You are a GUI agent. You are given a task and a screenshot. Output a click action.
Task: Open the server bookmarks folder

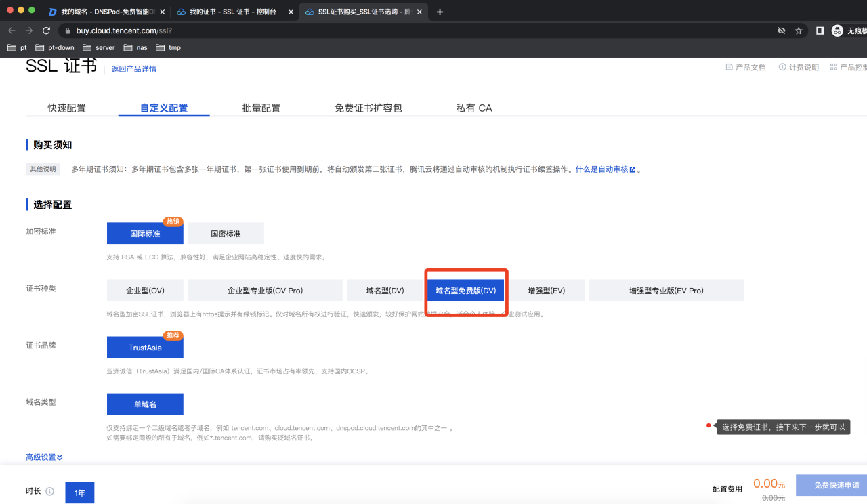coord(99,47)
